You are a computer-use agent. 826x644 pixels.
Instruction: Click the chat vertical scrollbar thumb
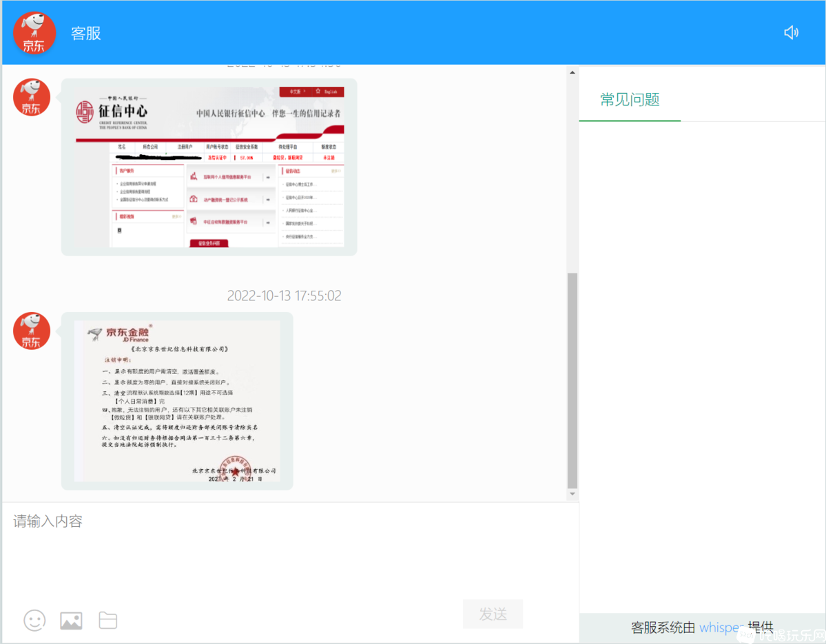[x=572, y=380]
